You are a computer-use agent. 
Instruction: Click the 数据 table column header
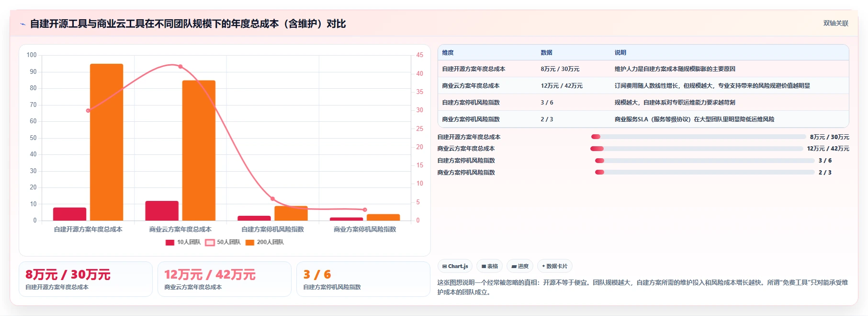(x=547, y=53)
